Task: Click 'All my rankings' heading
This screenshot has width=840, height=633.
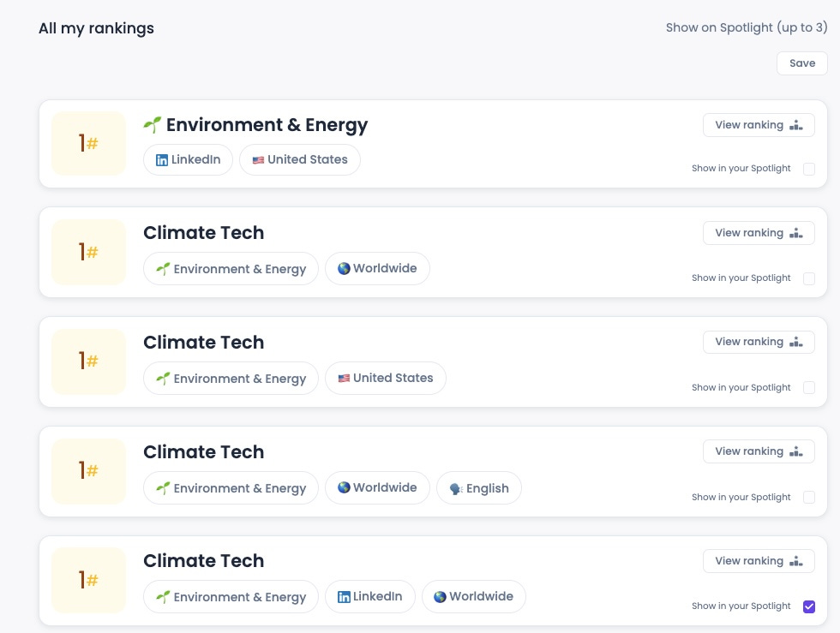Action: (x=96, y=28)
